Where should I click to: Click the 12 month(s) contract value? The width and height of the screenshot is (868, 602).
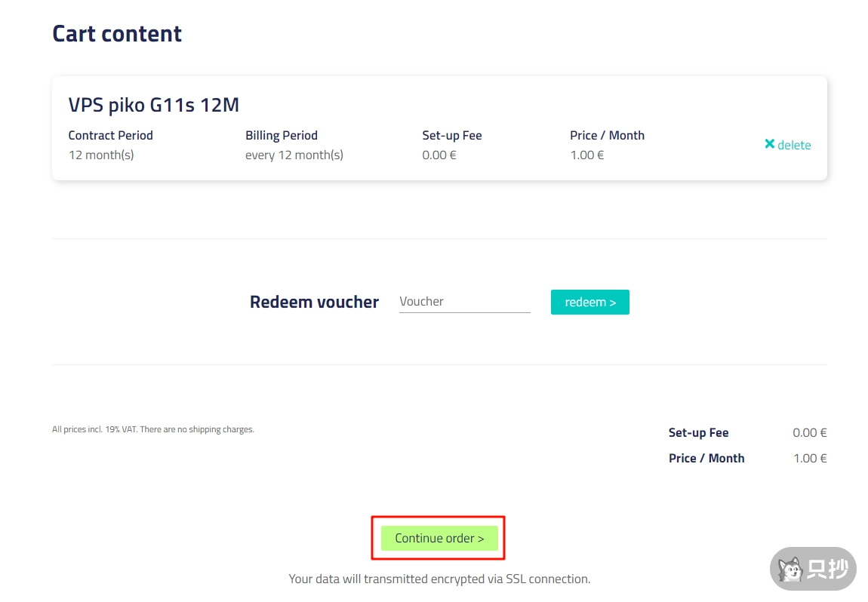coord(101,155)
